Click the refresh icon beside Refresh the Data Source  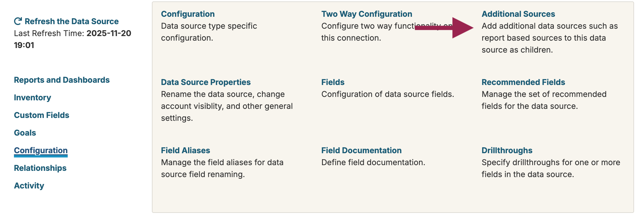coord(18,21)
